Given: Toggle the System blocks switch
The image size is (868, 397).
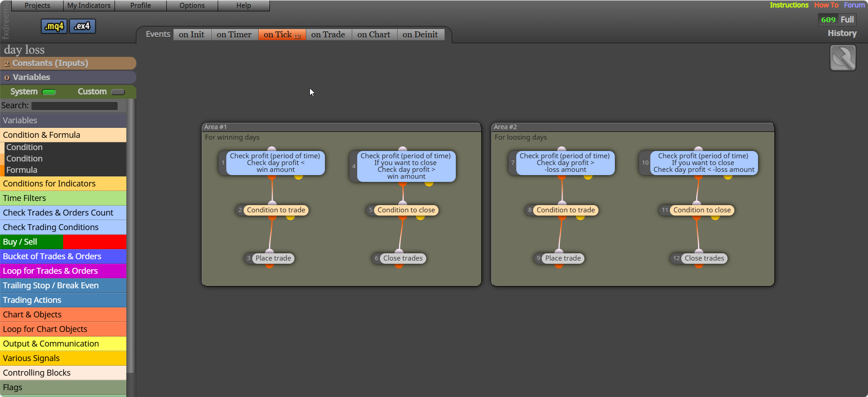Looking at the screenshot, I should (x=49, y=92).
